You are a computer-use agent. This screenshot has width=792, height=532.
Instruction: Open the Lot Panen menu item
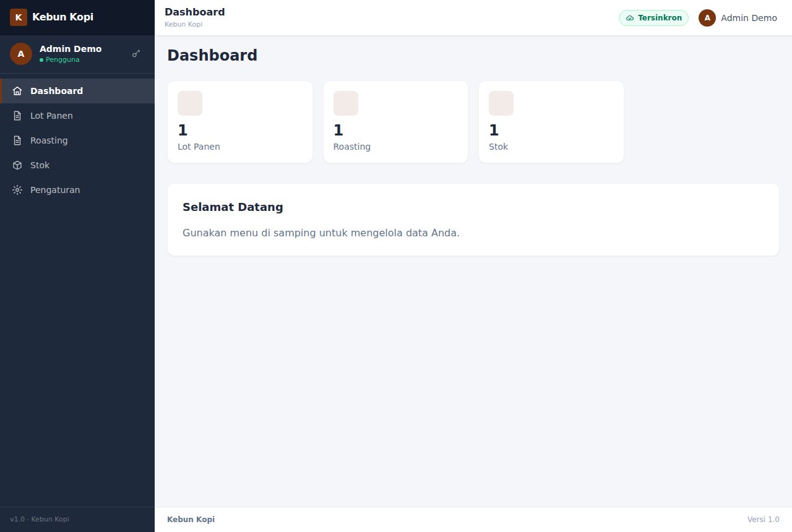77,116
